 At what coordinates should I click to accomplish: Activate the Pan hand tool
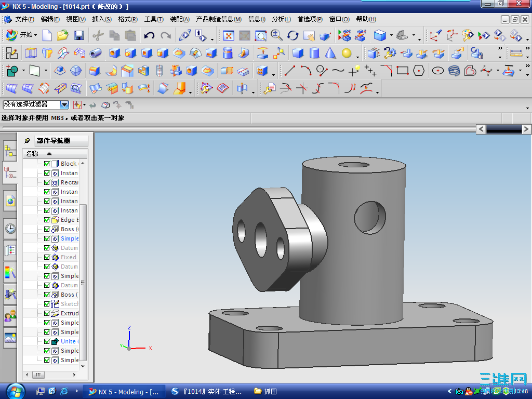[309, 35]
